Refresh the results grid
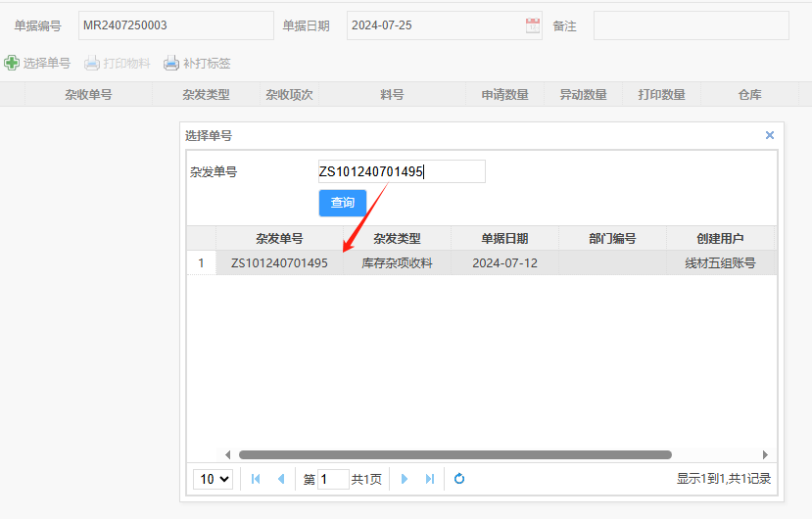This screenshot has height=519, width=812. point(458,479)
